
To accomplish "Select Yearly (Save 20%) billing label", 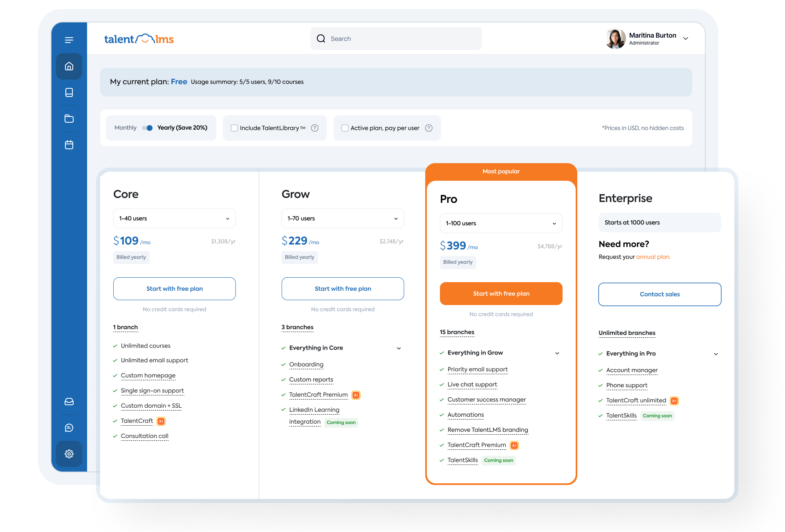I will point(182,128).
